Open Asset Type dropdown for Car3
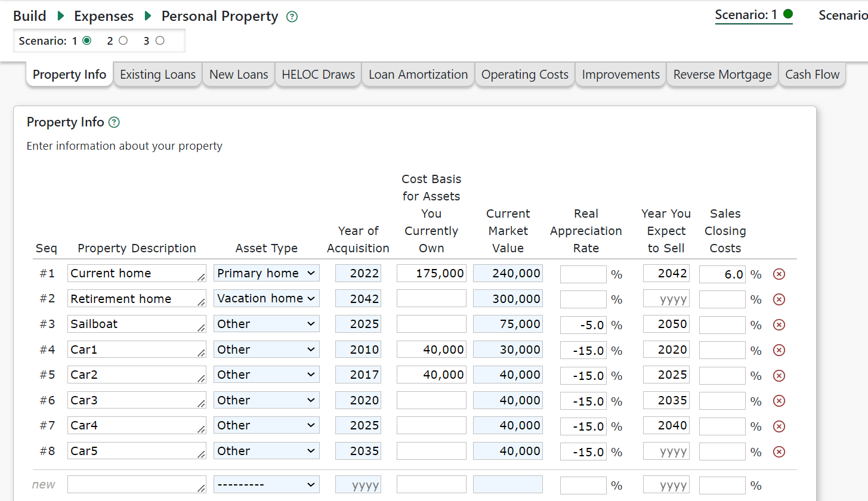 [x=267, y=400]
